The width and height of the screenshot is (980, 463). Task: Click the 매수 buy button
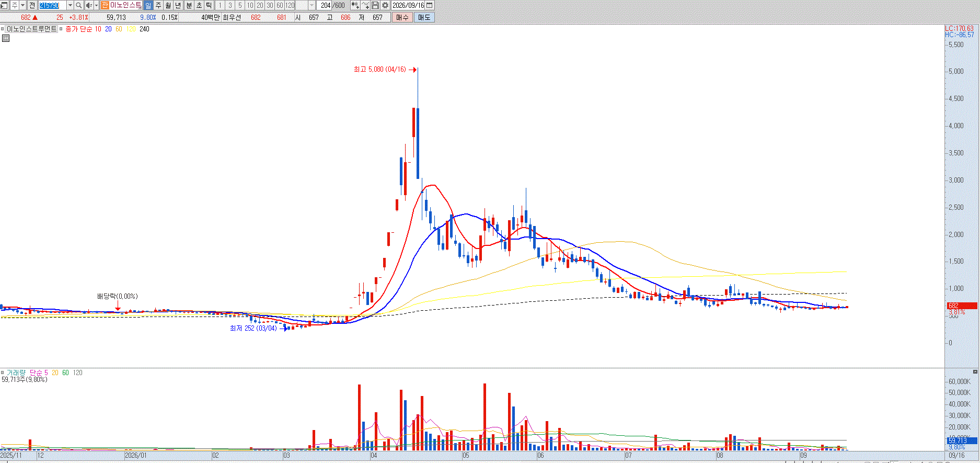(402, 17)
